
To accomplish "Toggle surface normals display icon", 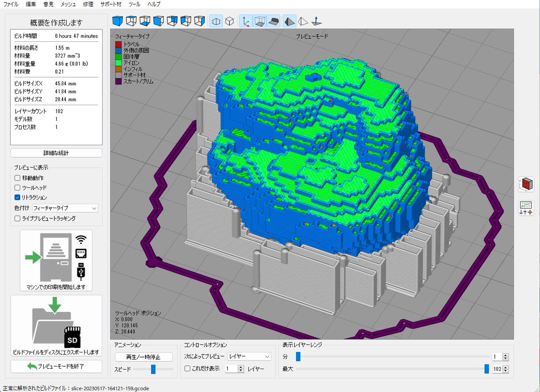I will coord(317,21).
